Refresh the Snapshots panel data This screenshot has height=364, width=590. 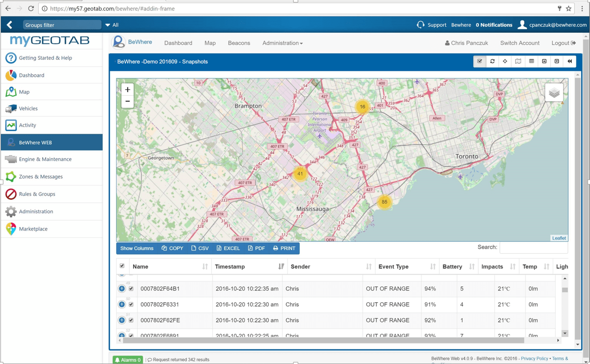pos(492,61)
